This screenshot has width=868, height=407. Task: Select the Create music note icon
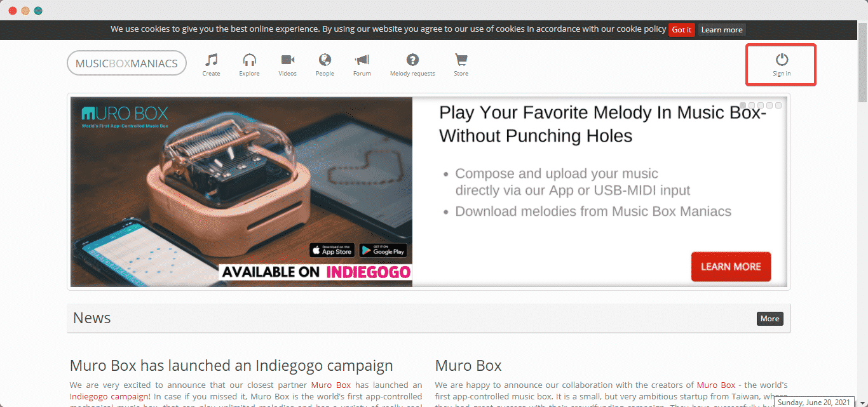[x=211, y=60]
